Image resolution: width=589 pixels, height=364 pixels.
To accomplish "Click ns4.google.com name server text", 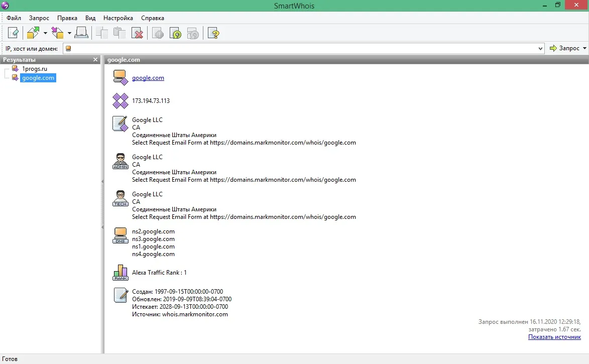I will tap(153, 254).
